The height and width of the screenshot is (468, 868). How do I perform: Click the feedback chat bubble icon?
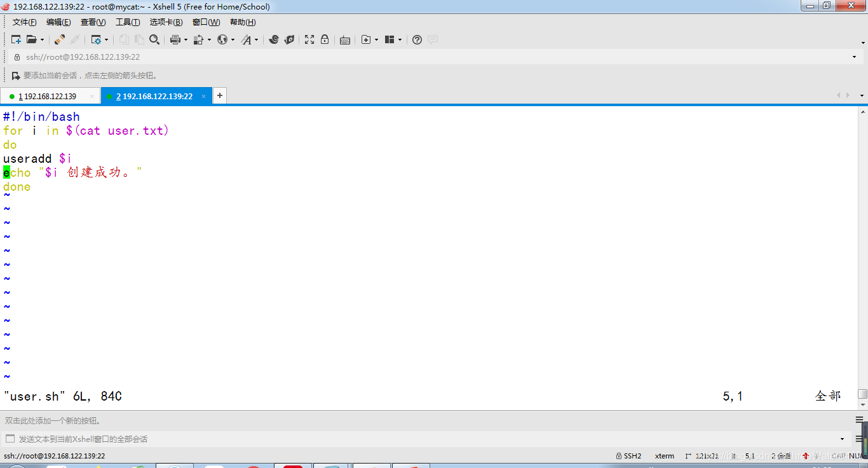tap(433, 39)
